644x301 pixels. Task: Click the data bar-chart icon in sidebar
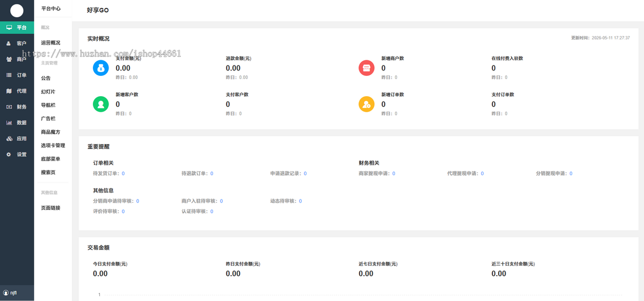point(9,123)
